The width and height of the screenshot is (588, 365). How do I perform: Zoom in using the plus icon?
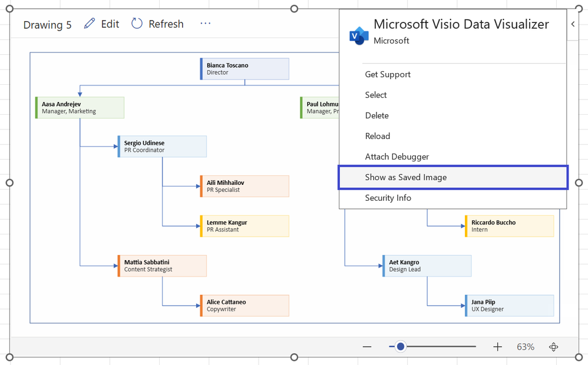click(498, 347)
